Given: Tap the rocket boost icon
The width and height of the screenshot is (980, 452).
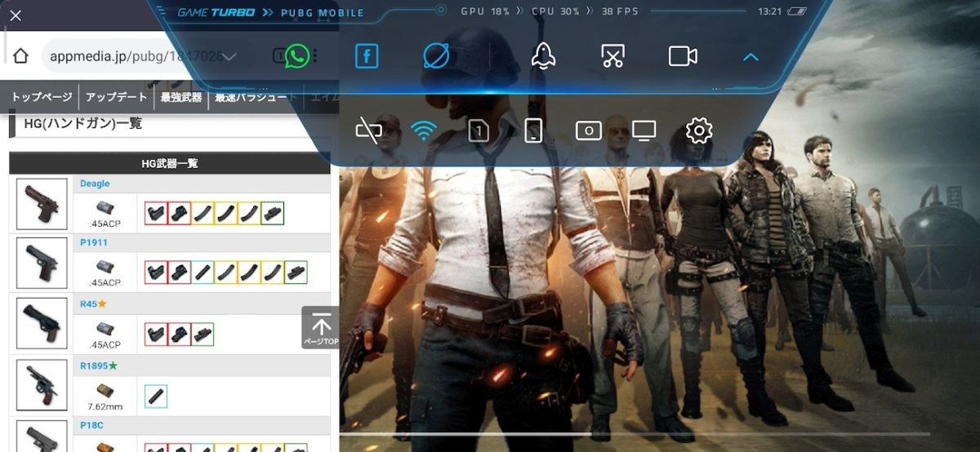Looking at the screenshot, I should pos(543,55).
